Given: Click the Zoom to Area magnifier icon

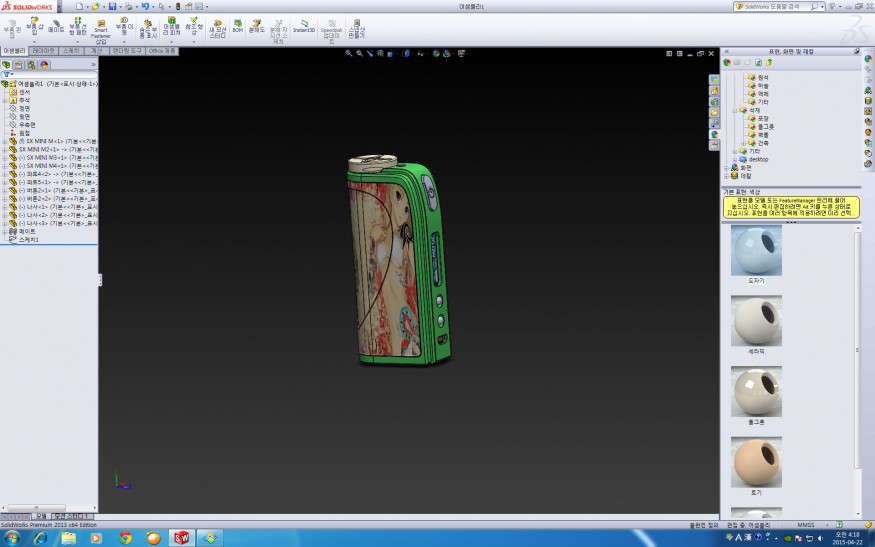Looking at the screenshot, I should click(x=359, y=54).
